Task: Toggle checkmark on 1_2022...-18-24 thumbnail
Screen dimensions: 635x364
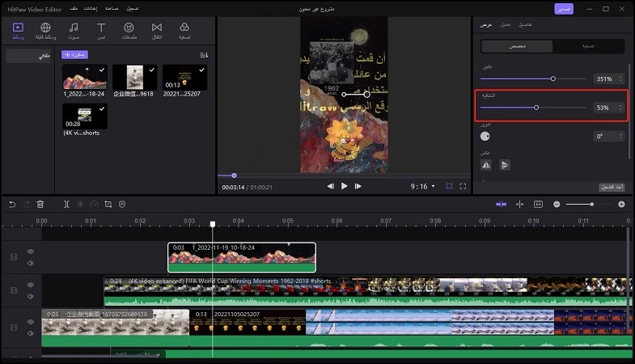Action: pyautogui.click(x=102, y=70)
